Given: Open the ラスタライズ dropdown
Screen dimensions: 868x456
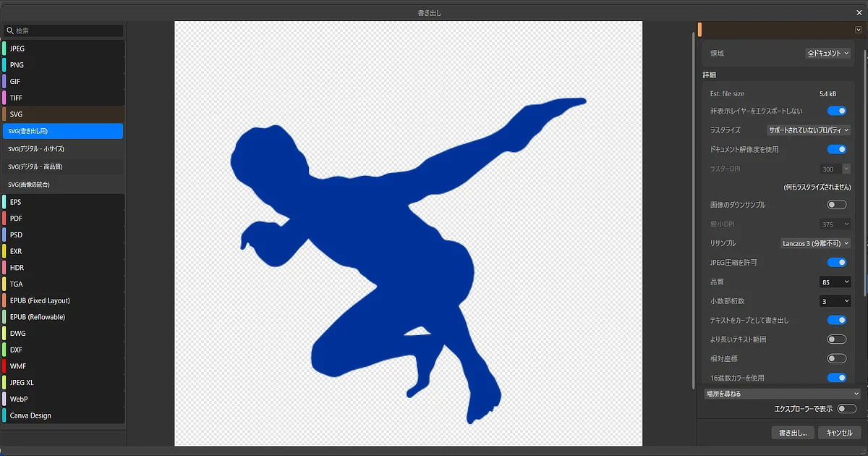Looking at the screenshot, I should click(x=809, y=130).
